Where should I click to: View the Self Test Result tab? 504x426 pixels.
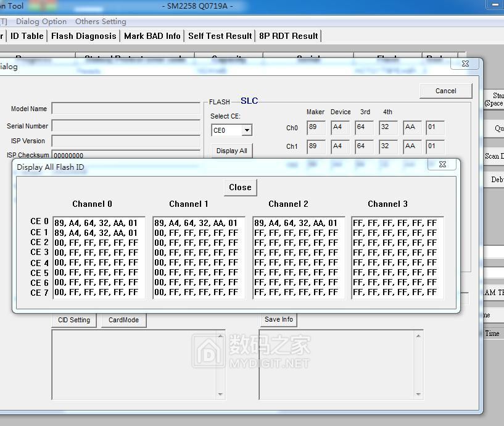pyautogui.click(x=220, y=36)
